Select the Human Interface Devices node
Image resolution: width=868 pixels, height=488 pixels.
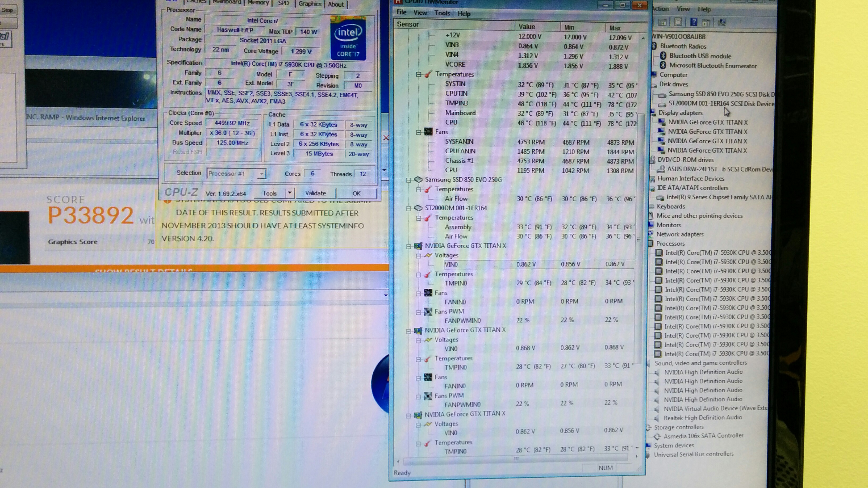690,179
